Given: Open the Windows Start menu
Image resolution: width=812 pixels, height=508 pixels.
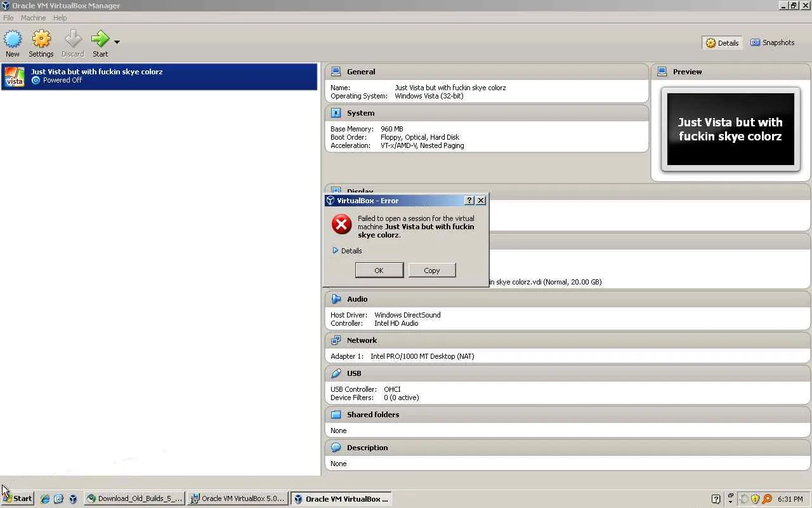Looking at the screenshot, I should pyautogui.click(x=17, y=498).
